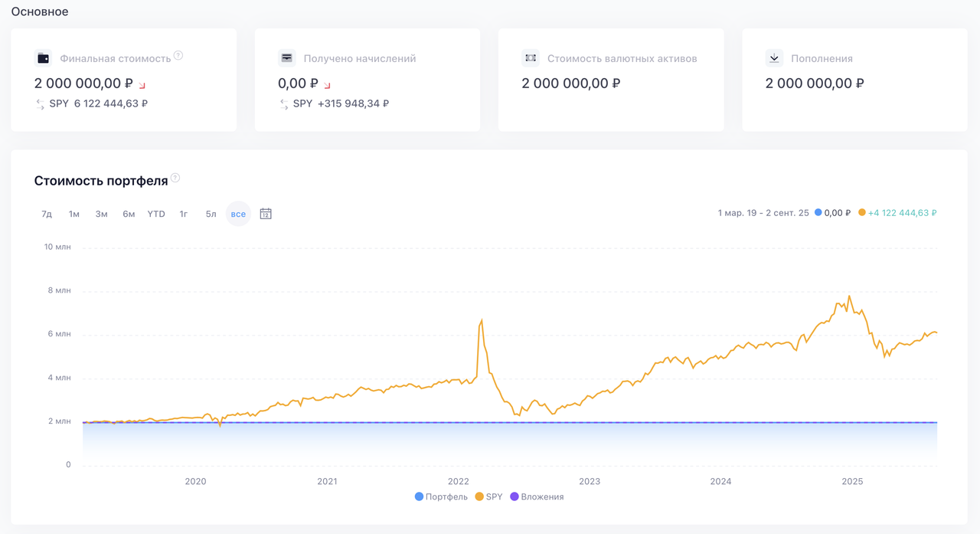The width and height of the screenshot is (980, 534).
Task: Switch chart to 1г period
Action: [x=184, y=214]
